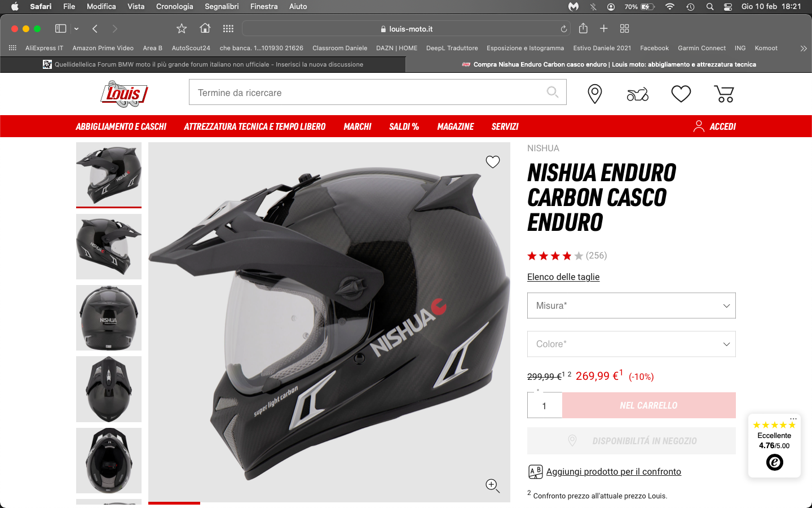Click the quantity input field
This screenshot has width=812, height=508.
click(x=545, y=405)
